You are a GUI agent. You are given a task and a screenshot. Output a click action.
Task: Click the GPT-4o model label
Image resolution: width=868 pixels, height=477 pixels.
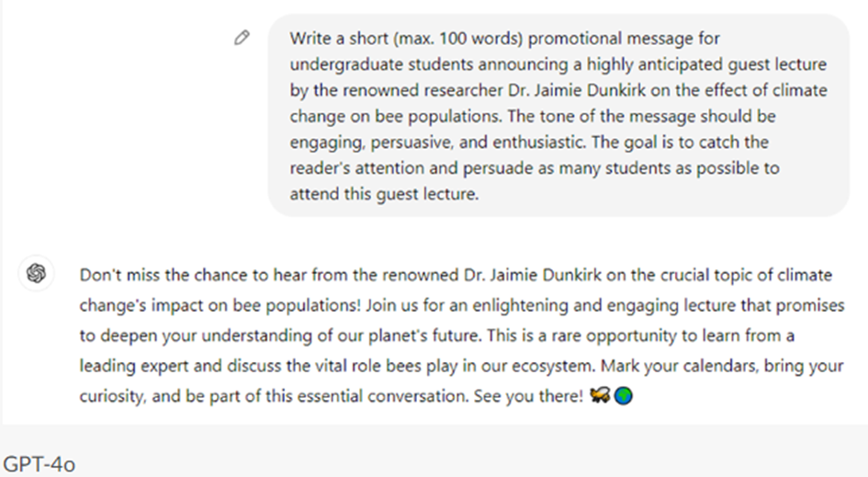39,464
